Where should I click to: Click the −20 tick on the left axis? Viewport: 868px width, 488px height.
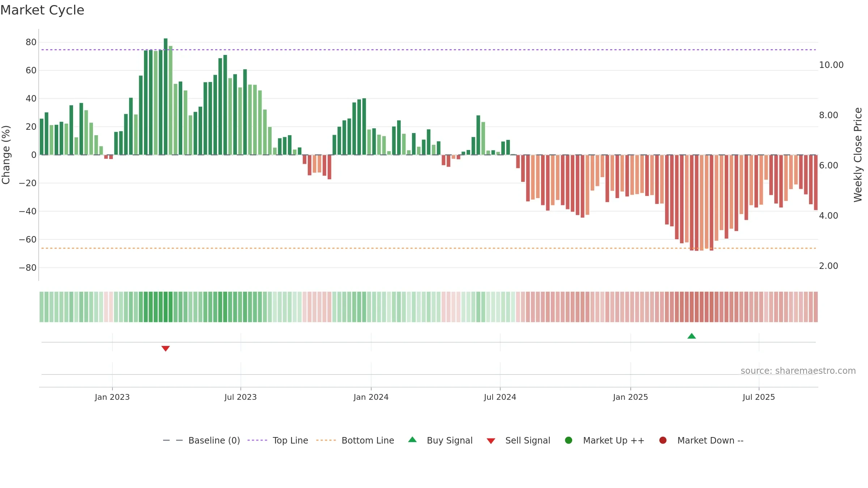coord(28,183)
